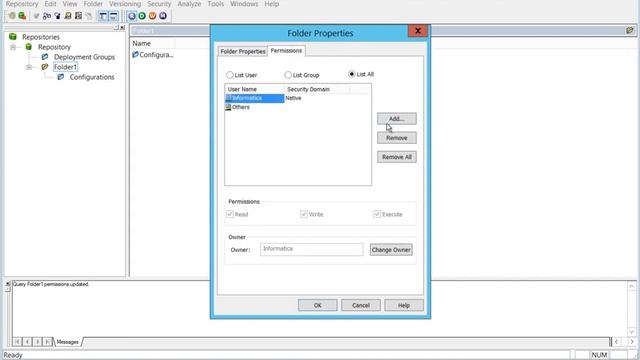Click the Security Domain column header

pos(317,89)
